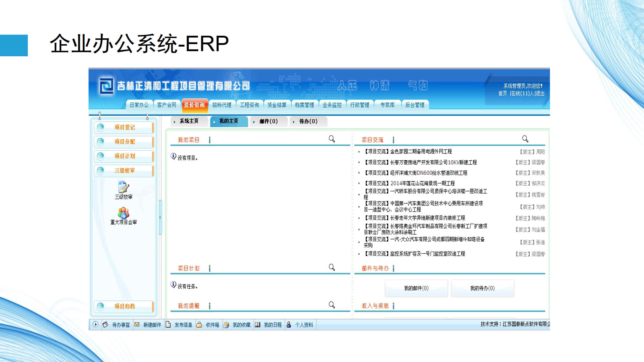Expand the 项目登记 sidebar section
Viewport: 644px width, 362px height.
pyautogui.click(x=125, y=127)
